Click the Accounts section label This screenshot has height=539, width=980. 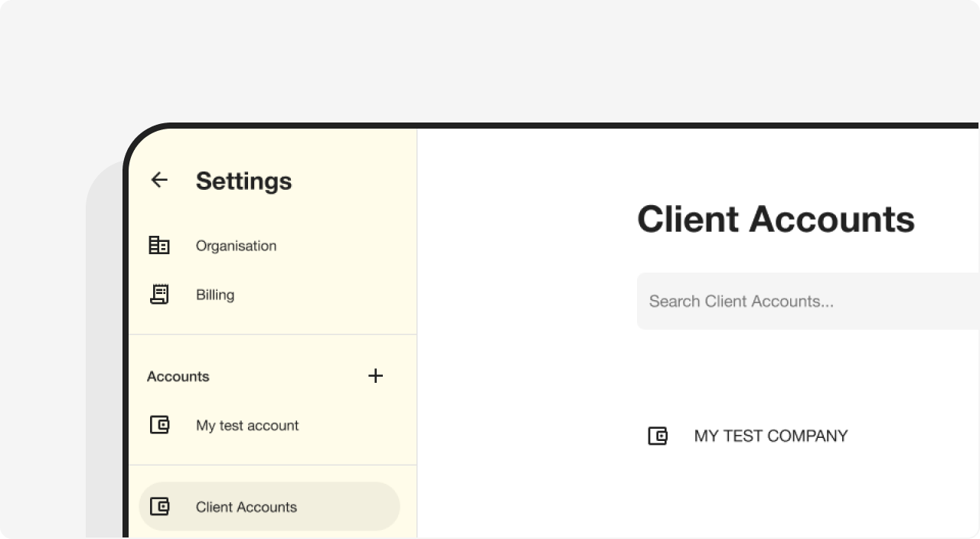178,376
